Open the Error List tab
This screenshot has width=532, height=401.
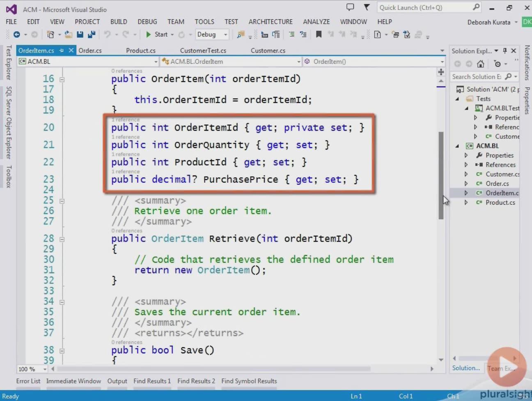(28, 381)
